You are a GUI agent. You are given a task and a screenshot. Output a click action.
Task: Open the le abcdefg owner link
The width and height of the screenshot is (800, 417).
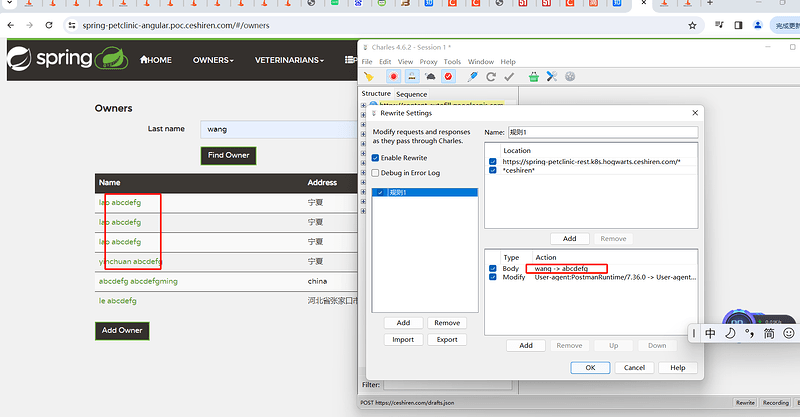(118, 301)
